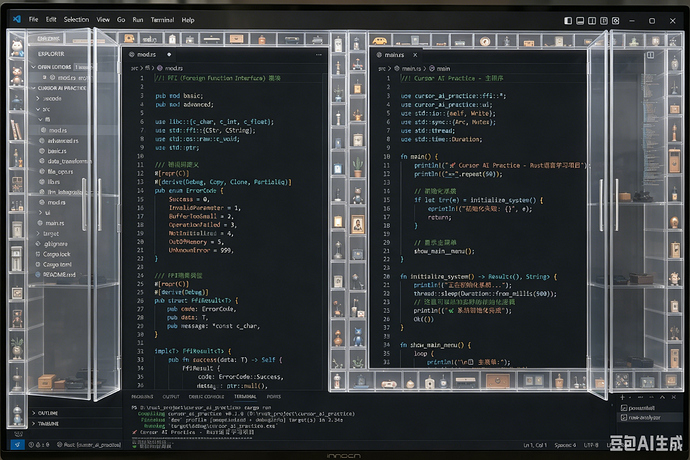Click the VS Code logo icon
690x460 pixels.
tap(17, 19)
